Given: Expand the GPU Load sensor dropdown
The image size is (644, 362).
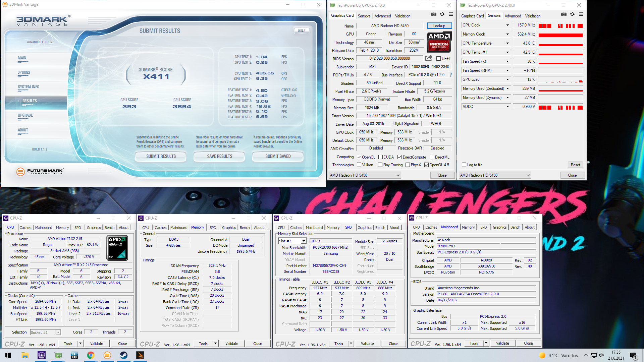Looking at the screenshot, I should (507, 79).
